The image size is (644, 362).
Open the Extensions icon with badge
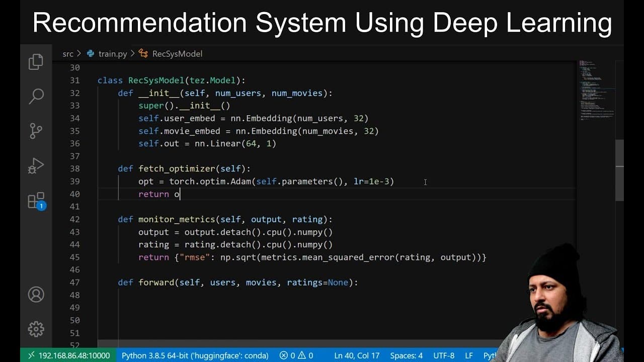(x=36, y=201)
